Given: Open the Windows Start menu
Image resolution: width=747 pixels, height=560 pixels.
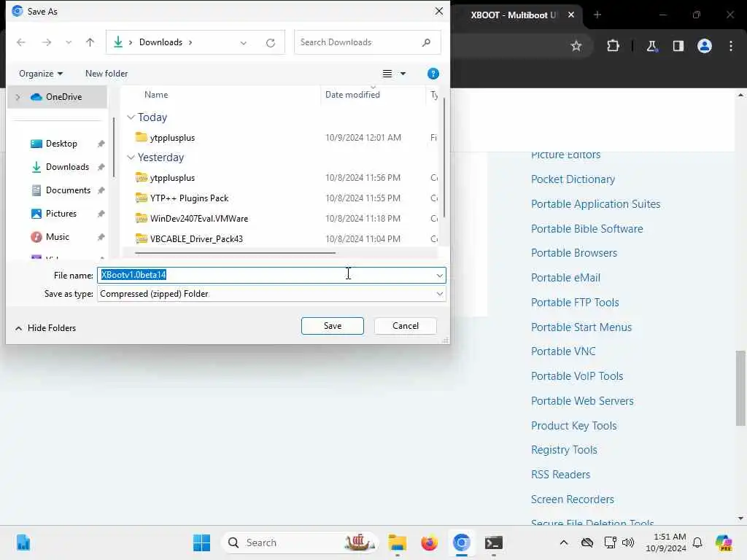Looking at the screenshot, I should 201,542.
